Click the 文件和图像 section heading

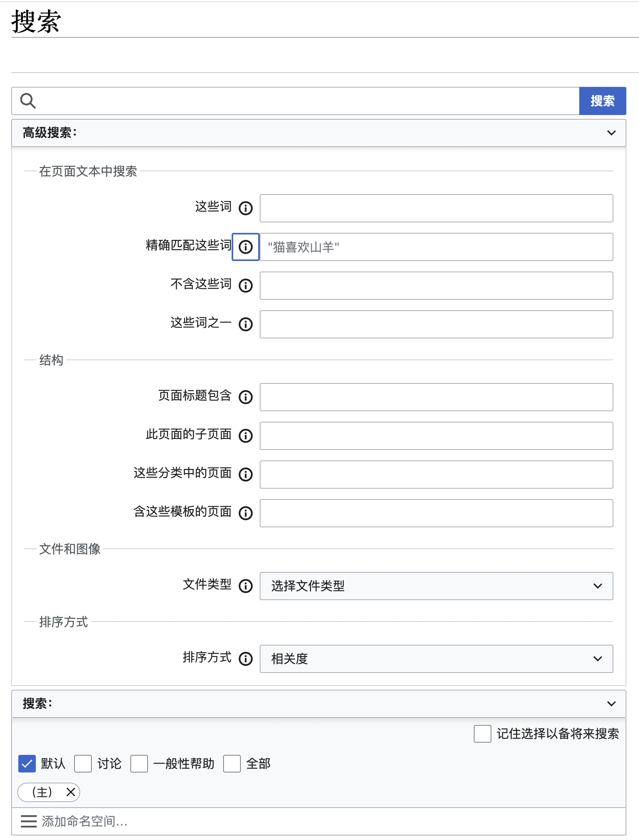(x=70, y=549)
